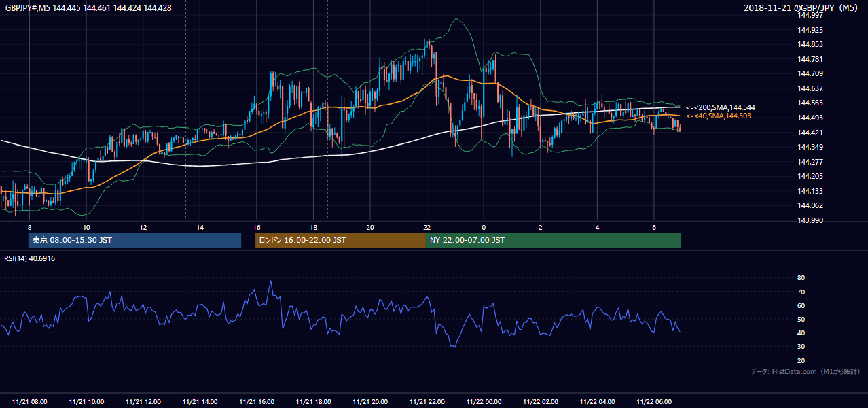
Task: Click hour label 0 under price chart
Action: [x=484, y=227]
